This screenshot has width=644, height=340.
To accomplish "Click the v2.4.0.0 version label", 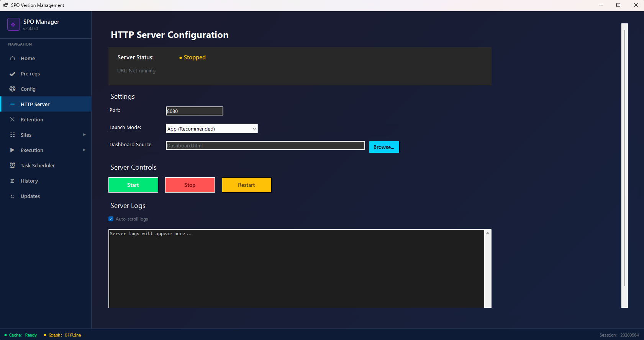I will 31,29.
